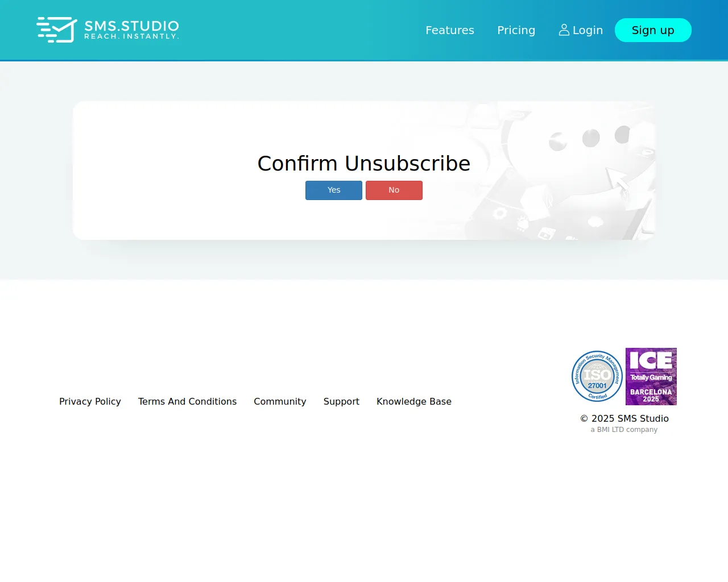Click the ICE Barcelona 2025 badge
This screenshot has width=728, height=582.
(651, 376)
